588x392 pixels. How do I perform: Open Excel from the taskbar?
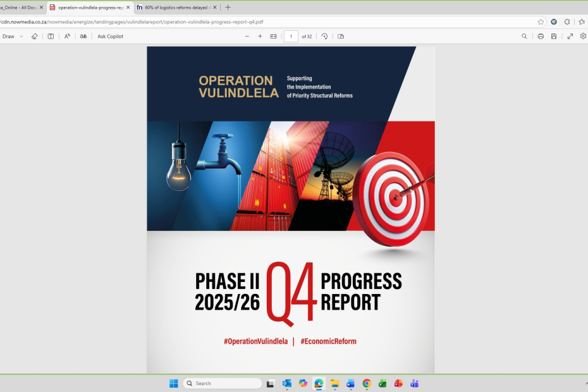pos(383,383)
